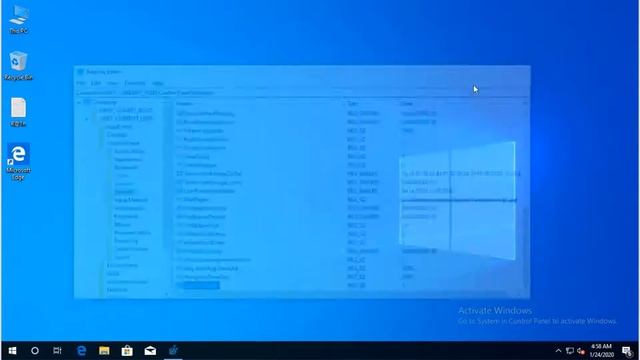Open Microsoft Edge desktop shortcut

(x=18, y=162)
